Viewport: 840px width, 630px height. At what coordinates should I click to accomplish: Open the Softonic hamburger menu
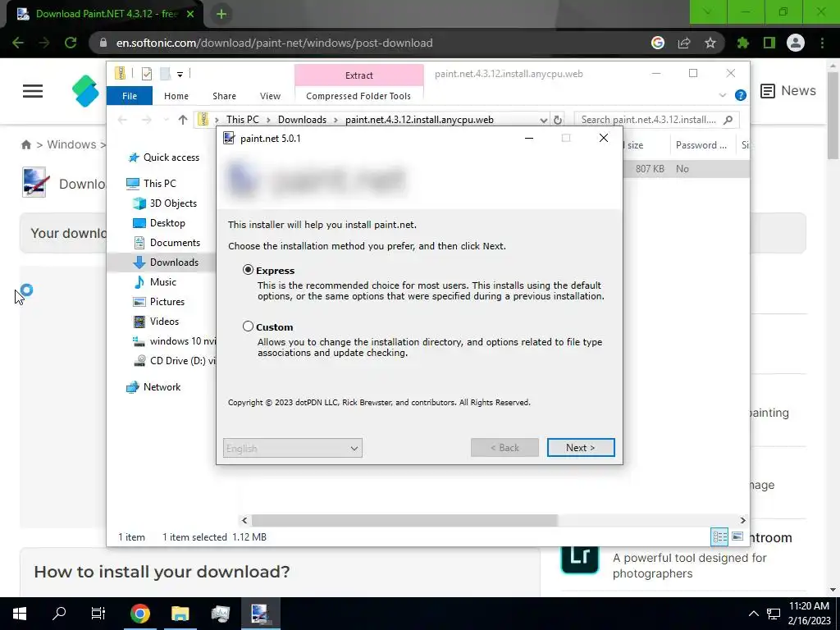33,91
